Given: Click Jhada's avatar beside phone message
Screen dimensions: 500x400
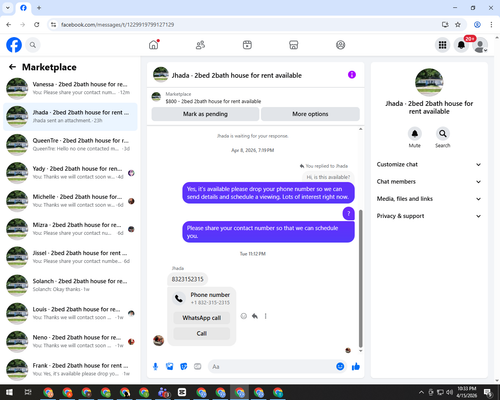Looking at the screenshot, I should coord(158,340).
